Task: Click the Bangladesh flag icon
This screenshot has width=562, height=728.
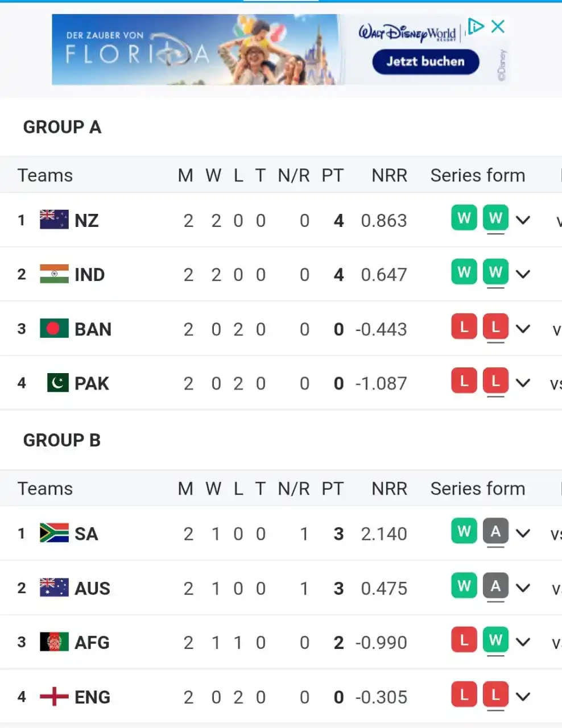Action: [x=54, y=329]
